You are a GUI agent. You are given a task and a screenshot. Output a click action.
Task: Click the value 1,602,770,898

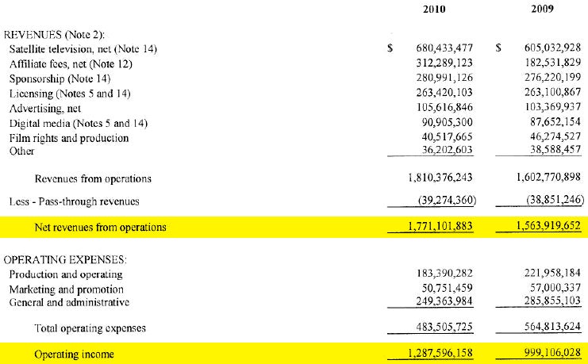[x=548, y=178]
